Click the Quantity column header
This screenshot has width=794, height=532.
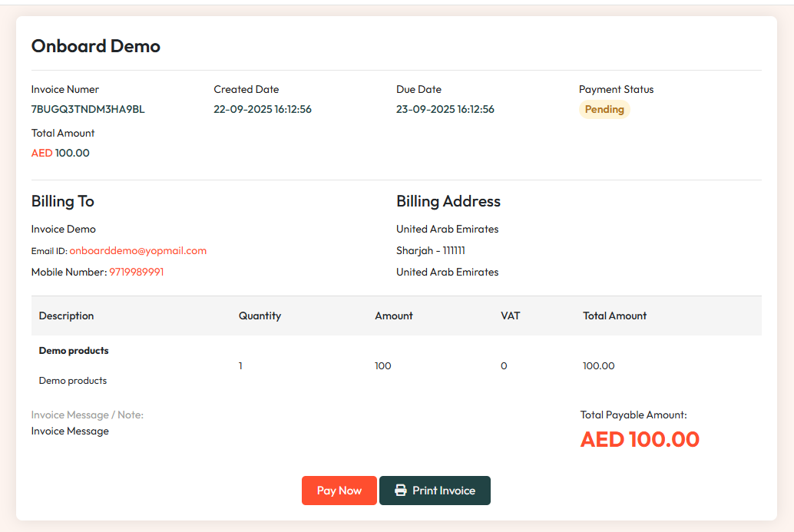pos(260,316)
